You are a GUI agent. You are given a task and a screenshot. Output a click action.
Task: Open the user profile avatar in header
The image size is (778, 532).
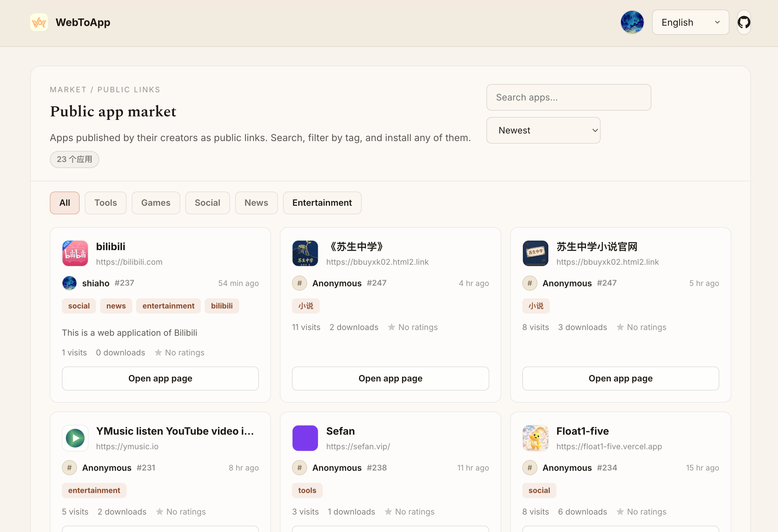coord(632,23)
